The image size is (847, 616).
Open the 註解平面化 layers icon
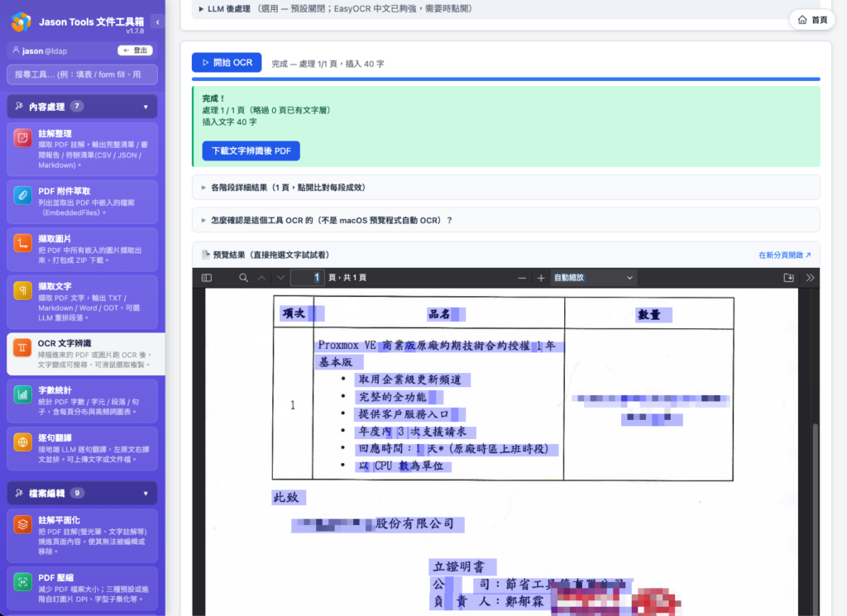pyautogui.click(x=22, y=524)
